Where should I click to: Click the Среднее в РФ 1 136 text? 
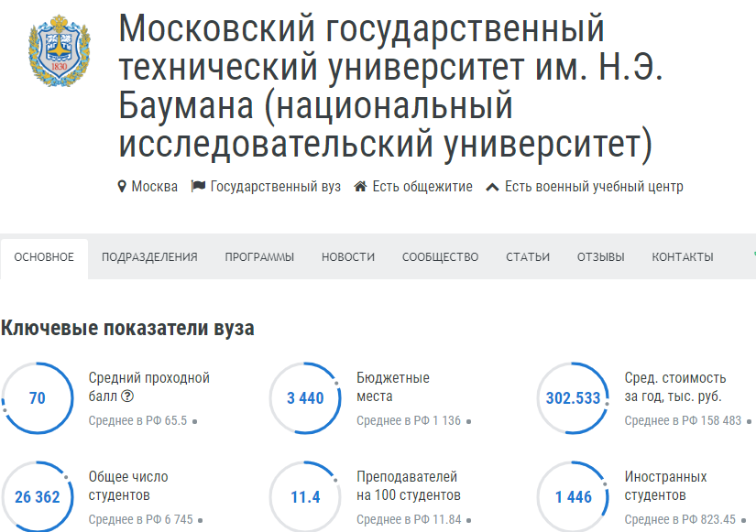[x=409, y=420]
